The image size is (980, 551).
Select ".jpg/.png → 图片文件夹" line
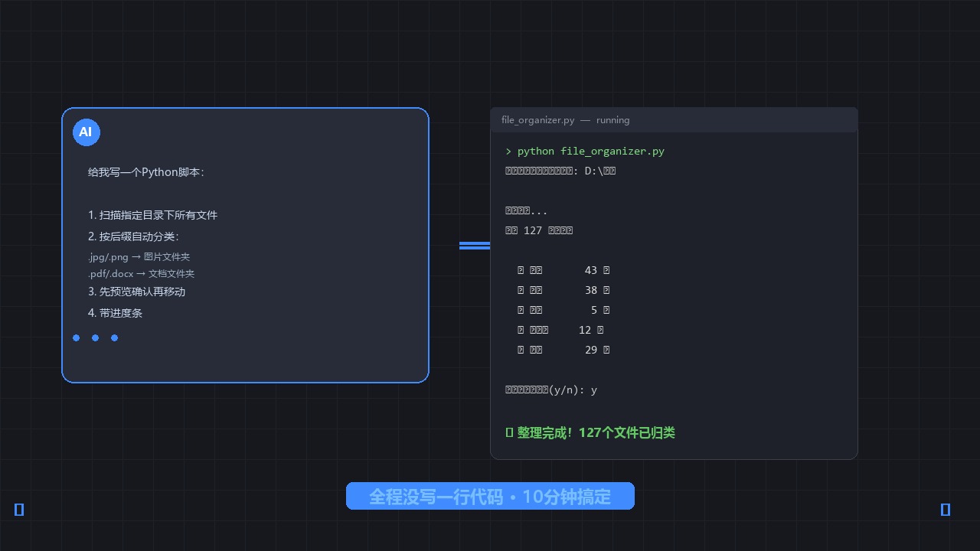139,257
